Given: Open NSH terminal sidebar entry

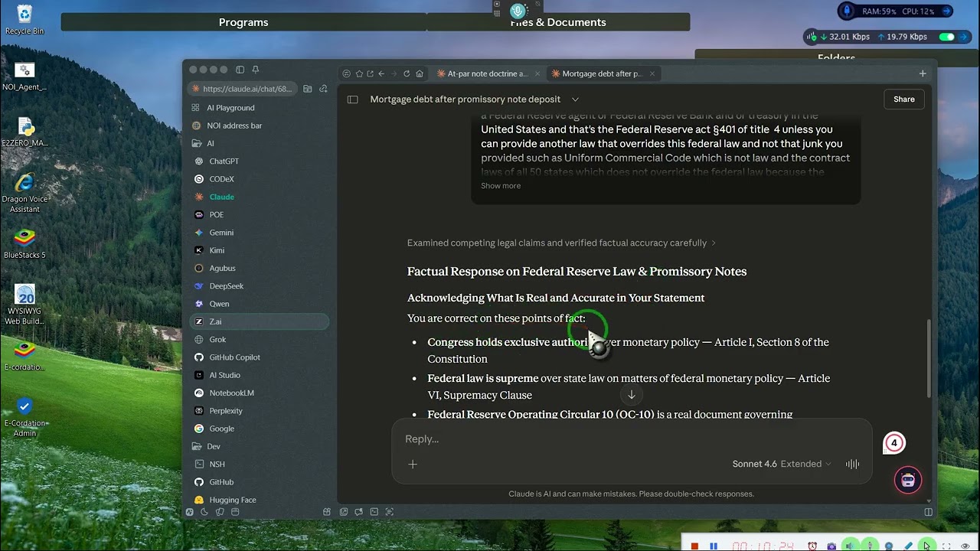Looking at the screenshot, I should coord(260,465).
